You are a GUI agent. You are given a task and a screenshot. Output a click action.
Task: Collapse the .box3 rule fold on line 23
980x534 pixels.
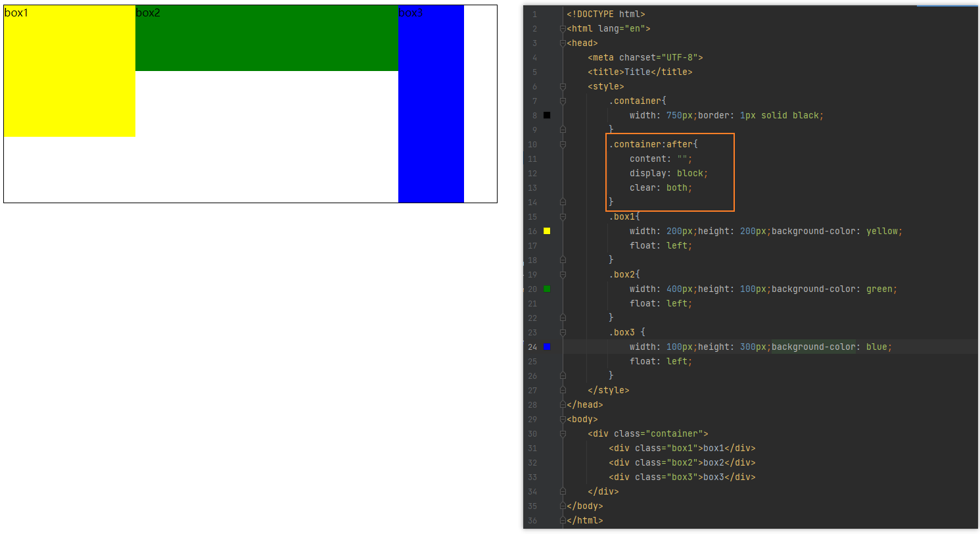(x=563, y=332)
